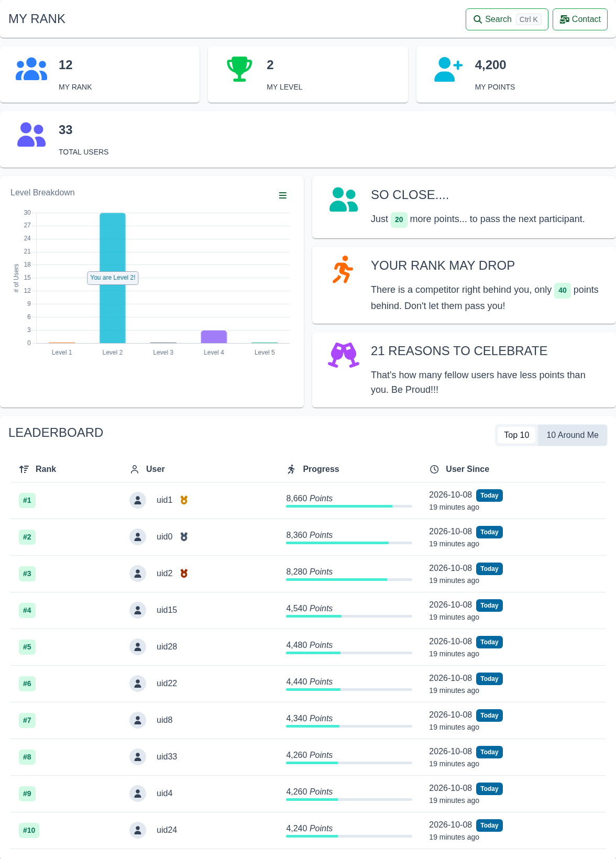Switch to the 10 Around Me tab

(573, 435)
